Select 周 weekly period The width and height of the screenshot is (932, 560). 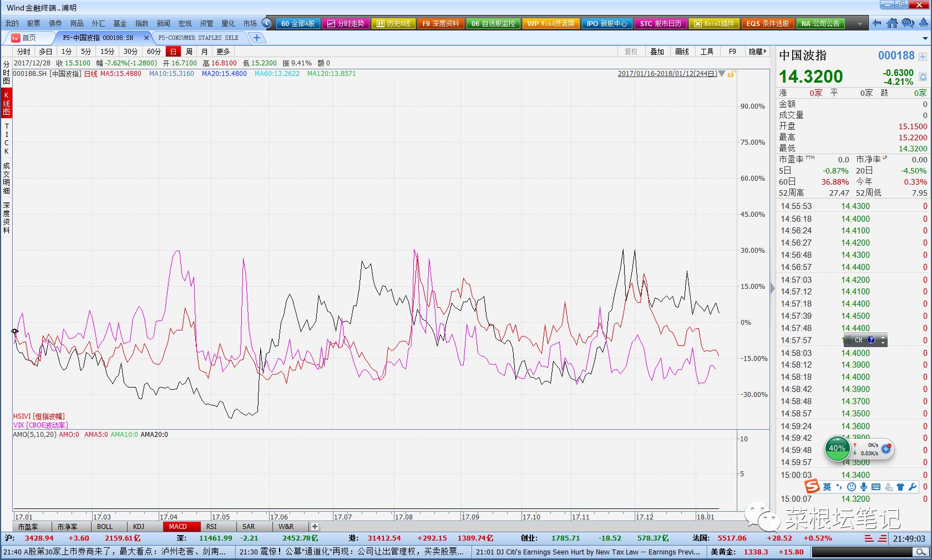189,52
